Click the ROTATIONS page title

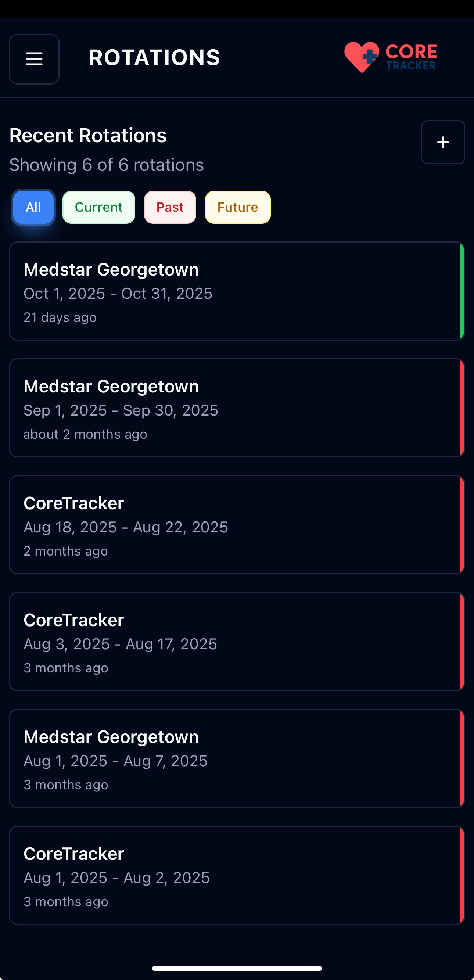[154, 58]
